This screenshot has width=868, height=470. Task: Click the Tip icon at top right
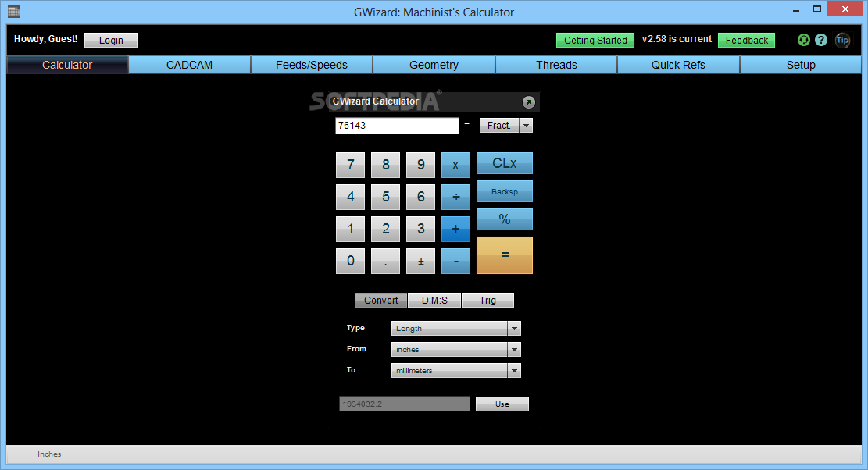click(x=842, y=40)
